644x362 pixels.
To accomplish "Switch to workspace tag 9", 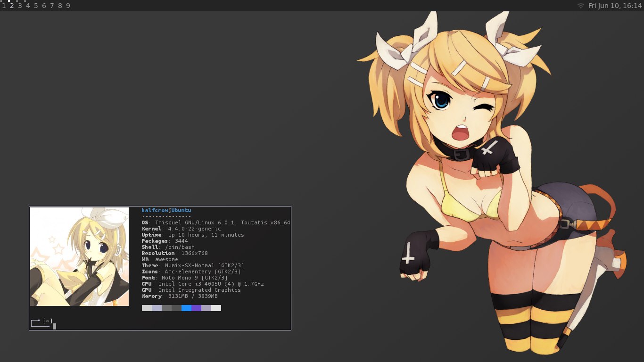I will tap(68, 6).
